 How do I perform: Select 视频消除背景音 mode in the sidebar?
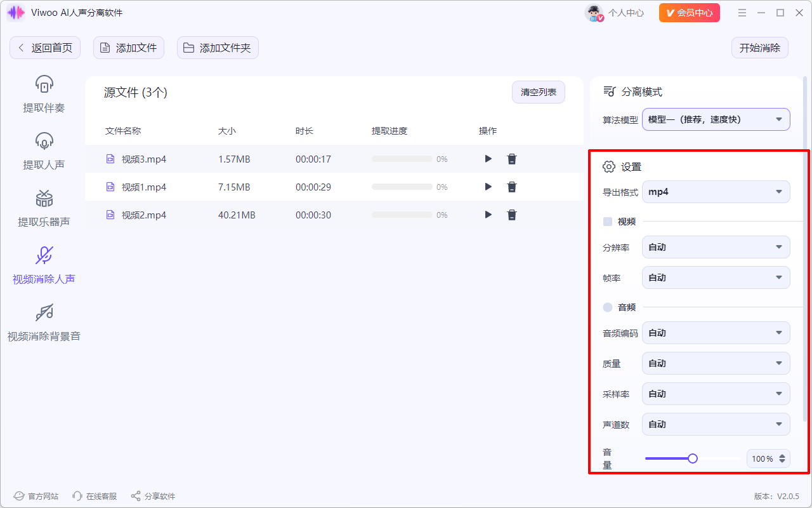click(x=44, y=323)
